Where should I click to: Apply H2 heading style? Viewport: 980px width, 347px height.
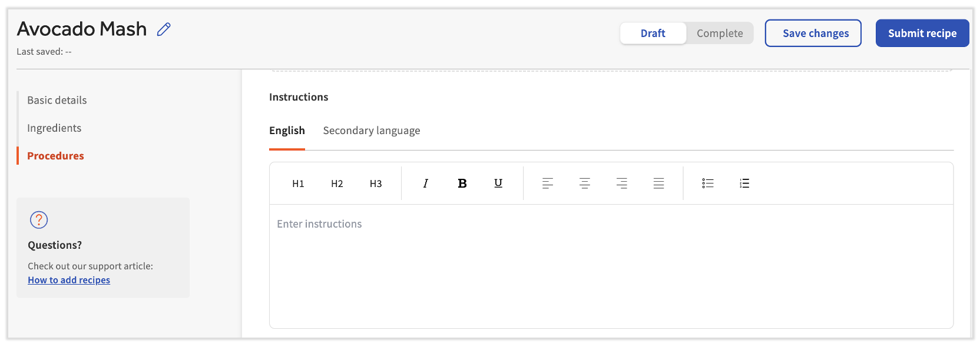(x=337, y=183)
